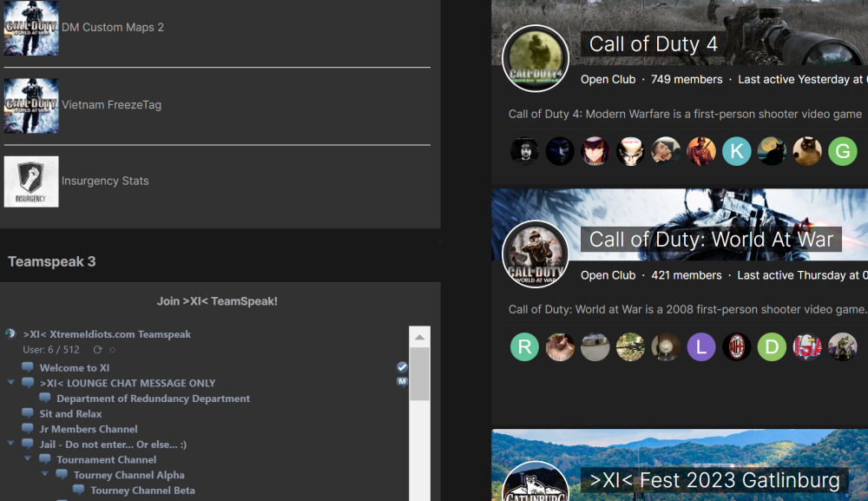Screen dimensions: 868x501
Task: Collapse the >XI< LOUNGE CHAT MESSAGE ONLY channel
Action: (11, 382)
